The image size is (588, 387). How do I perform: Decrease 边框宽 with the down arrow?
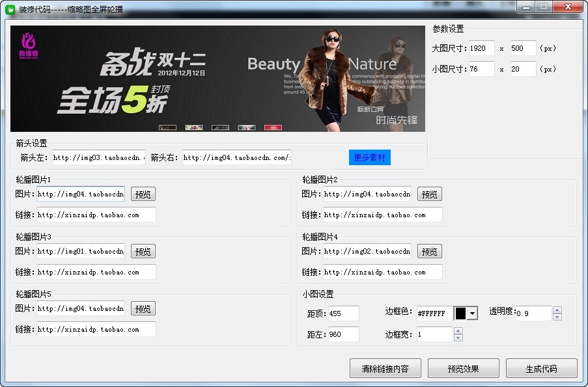click(x=458, y=338)
